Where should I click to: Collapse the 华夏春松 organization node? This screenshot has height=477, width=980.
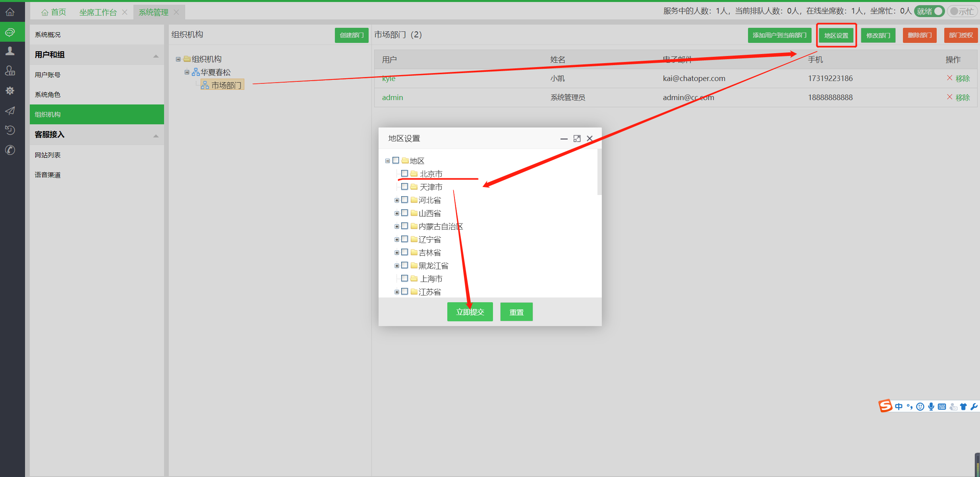(x=187, y=72)
